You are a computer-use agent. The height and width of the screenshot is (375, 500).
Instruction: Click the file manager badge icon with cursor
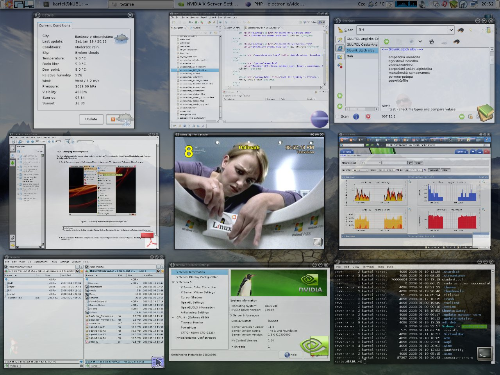(x=158, y=362)
